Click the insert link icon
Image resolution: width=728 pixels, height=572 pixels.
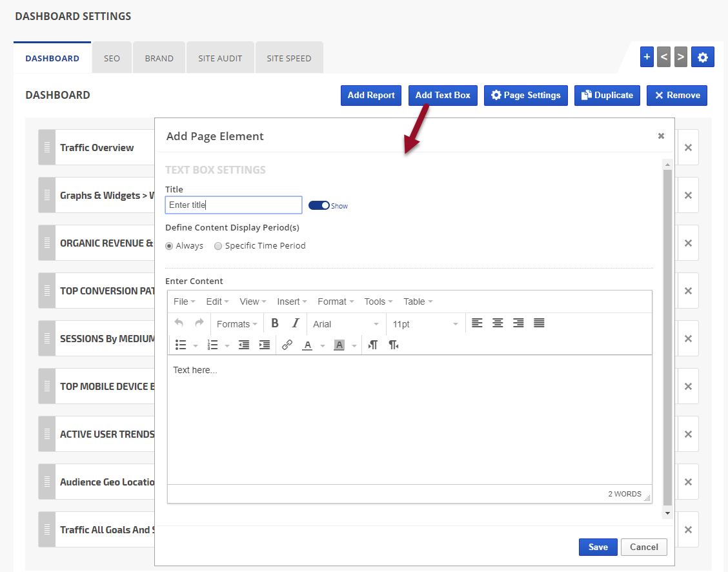pyautogui.click(x=287, y=345)
